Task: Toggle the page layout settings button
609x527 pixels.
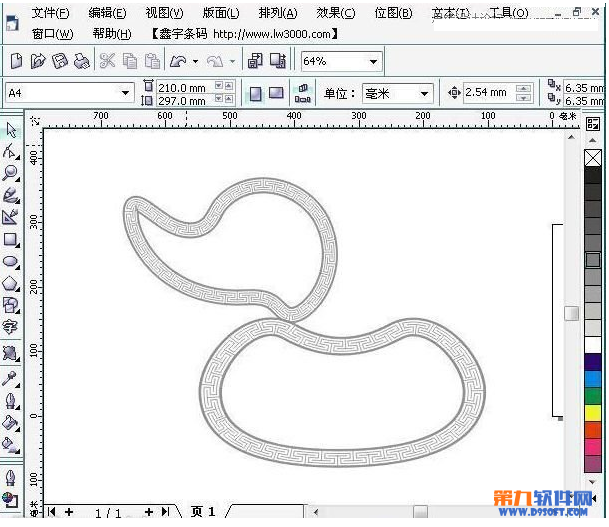Action: [x=303, y=94]
